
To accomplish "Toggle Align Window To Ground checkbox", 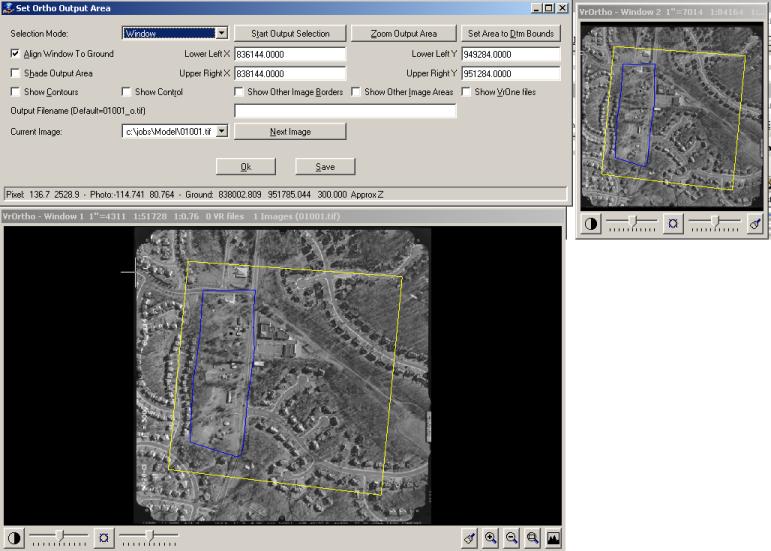I will (15, 54).
